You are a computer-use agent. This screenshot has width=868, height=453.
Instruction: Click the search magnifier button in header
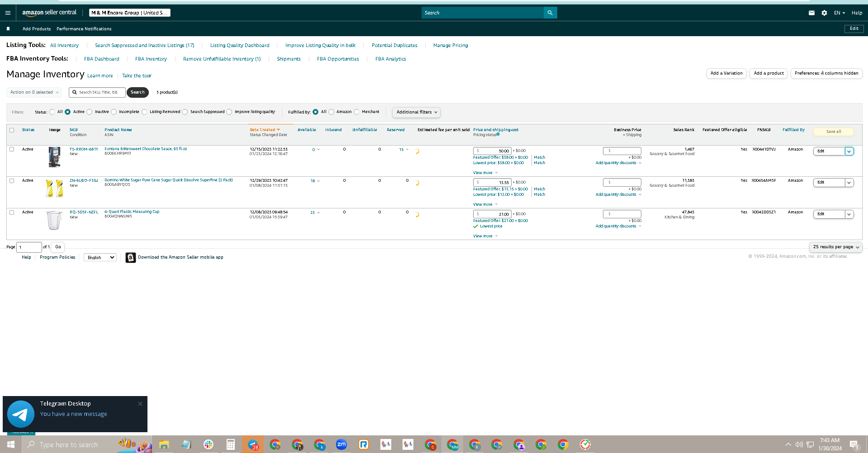tap(550, 13)
